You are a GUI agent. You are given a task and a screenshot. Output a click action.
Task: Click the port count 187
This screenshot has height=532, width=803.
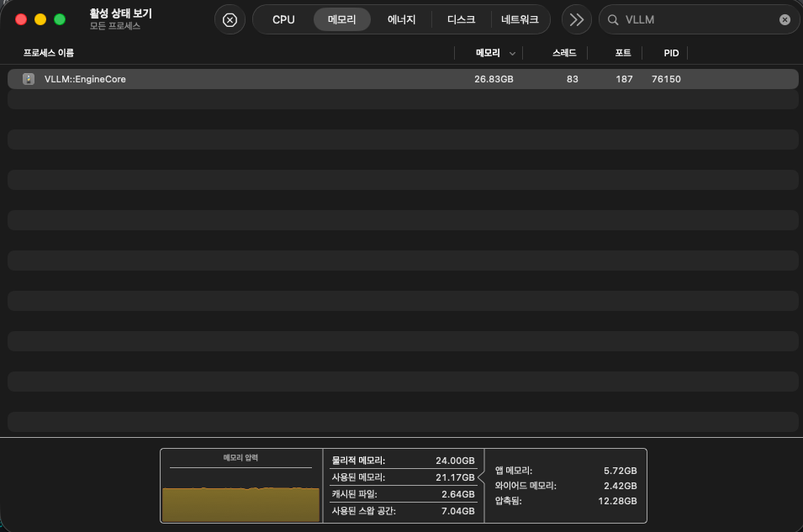(624, 79)
